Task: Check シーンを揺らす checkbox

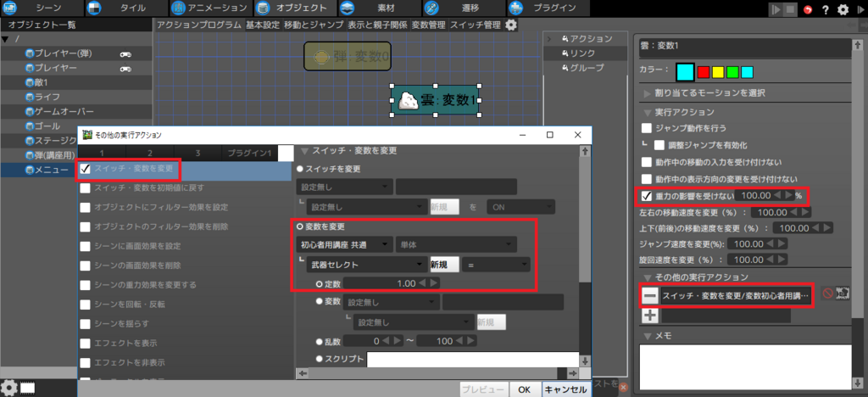Action: (86, 323)
